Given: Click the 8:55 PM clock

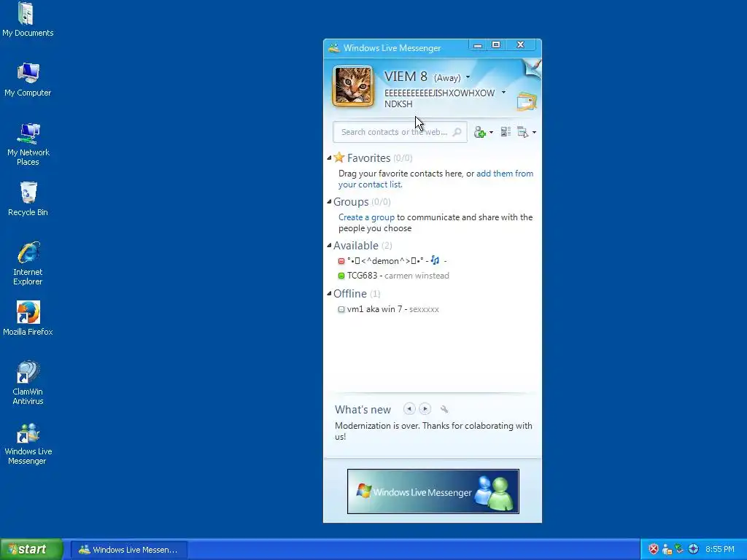Looking at the screenshot, I should point(720,550).
